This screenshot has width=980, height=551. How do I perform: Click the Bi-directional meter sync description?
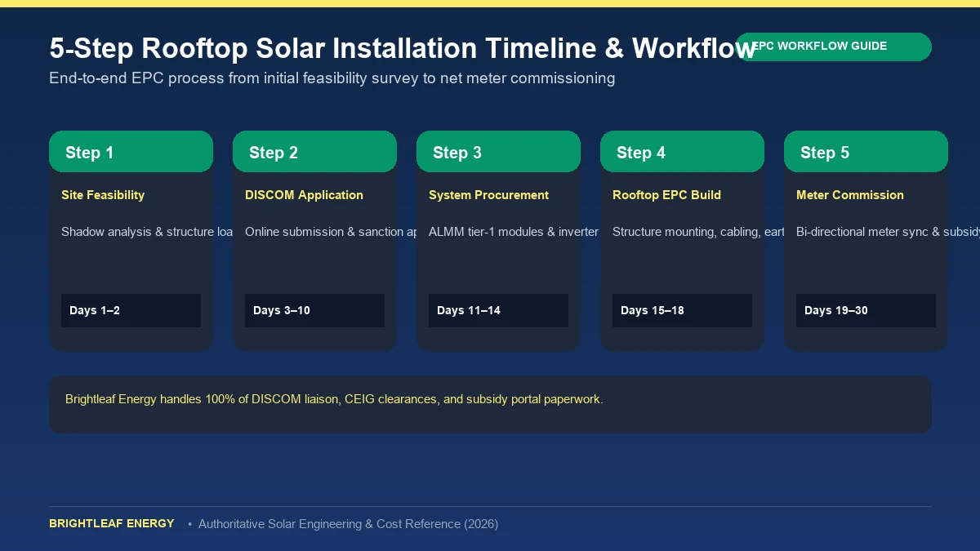pyautogui.click(x=888, y=232)
